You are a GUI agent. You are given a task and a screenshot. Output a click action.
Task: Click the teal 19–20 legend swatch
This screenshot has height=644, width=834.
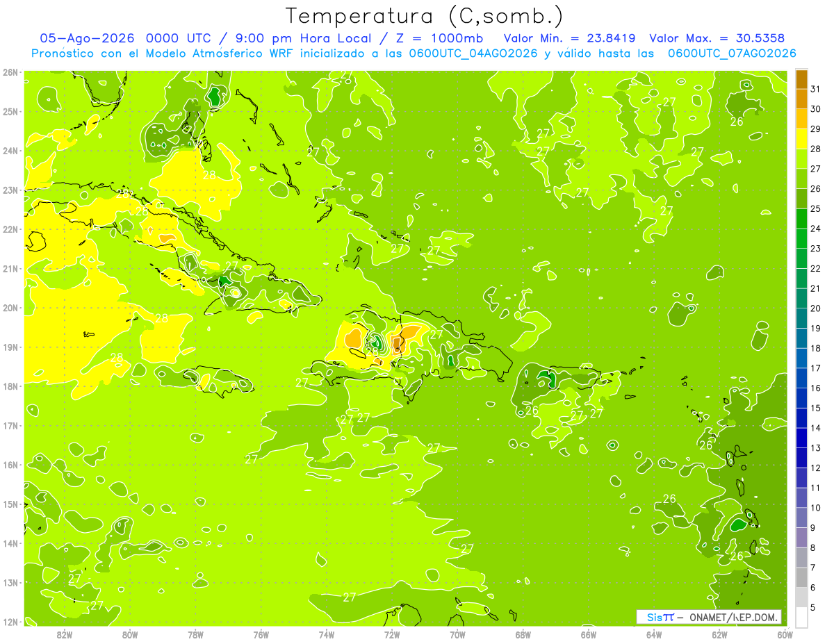801,318
